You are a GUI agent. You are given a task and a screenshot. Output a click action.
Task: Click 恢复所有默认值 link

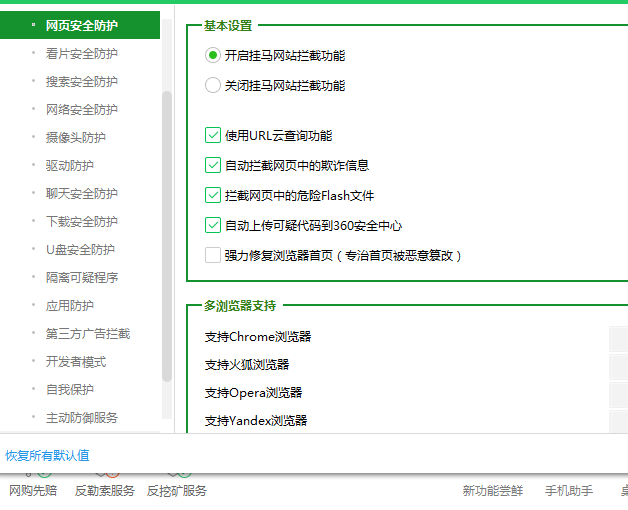point(47,456)
